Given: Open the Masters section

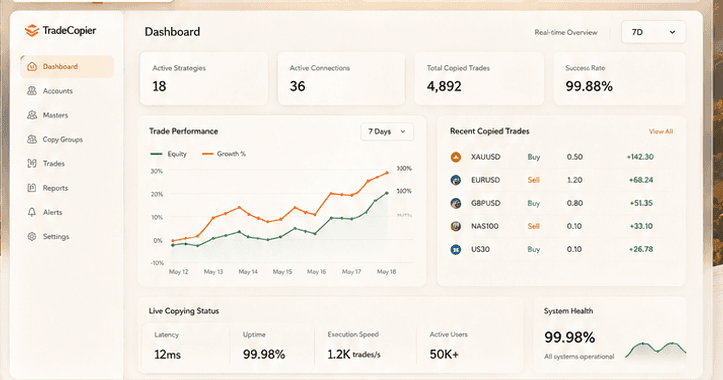Looking at the screenshot, I should (x=55, y=115).
